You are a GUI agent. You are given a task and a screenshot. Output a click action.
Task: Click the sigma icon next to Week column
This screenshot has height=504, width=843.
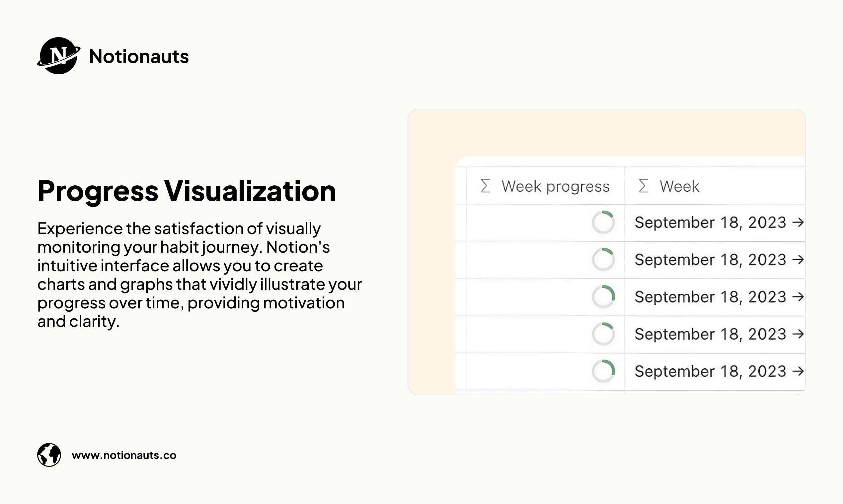click(x=643, y=186)
